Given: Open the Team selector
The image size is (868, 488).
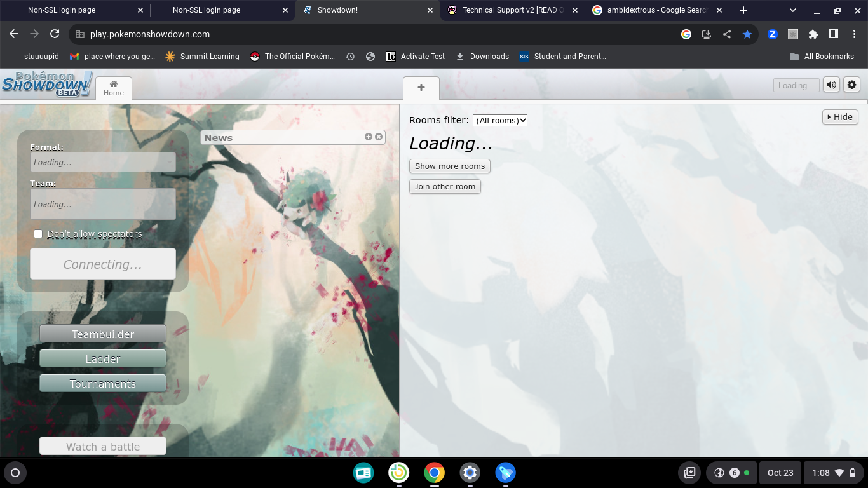Looking at the screenshot, I should click(x=103, y=204).
